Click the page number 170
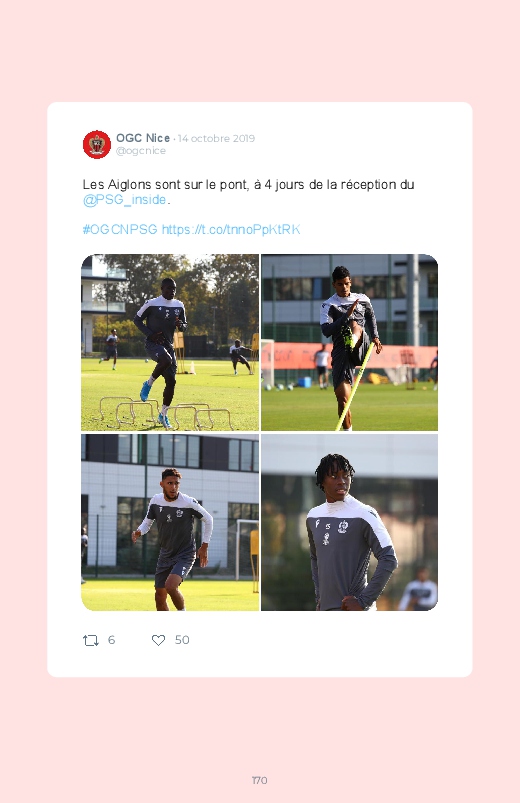Screen dimensions: 520x803 tap(260, 780)
